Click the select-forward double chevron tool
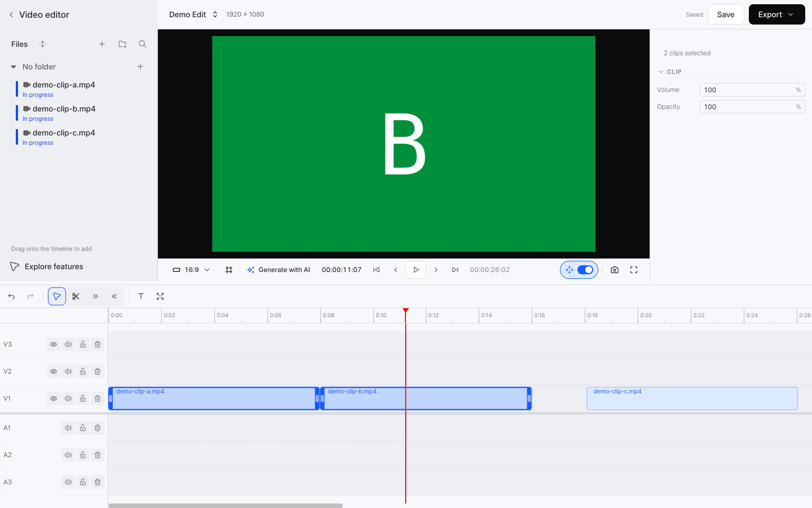Viewport: 812px width, 508px height. (x=95, y=296)
